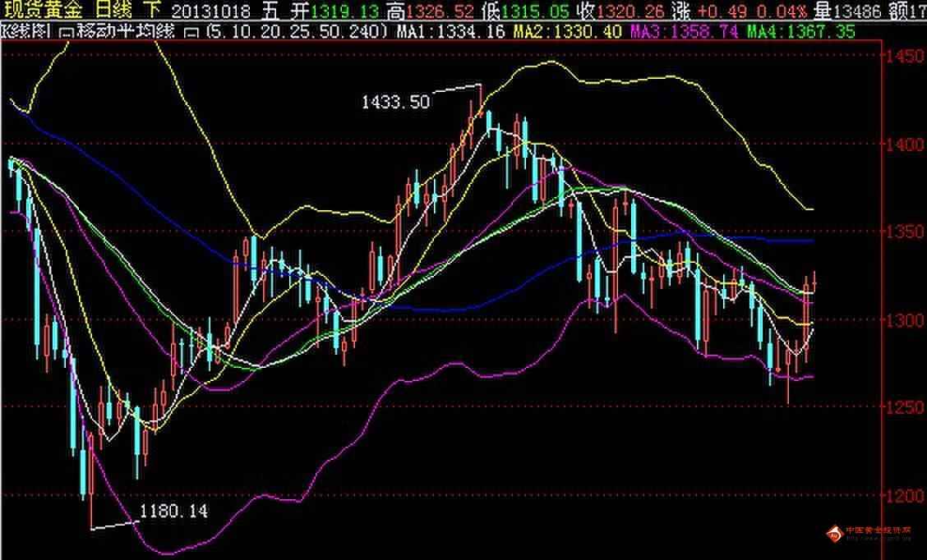Click the watermark logo icon at bottom right
The width and height of the screenshot is (927, 560).
[x=834, y=534]
